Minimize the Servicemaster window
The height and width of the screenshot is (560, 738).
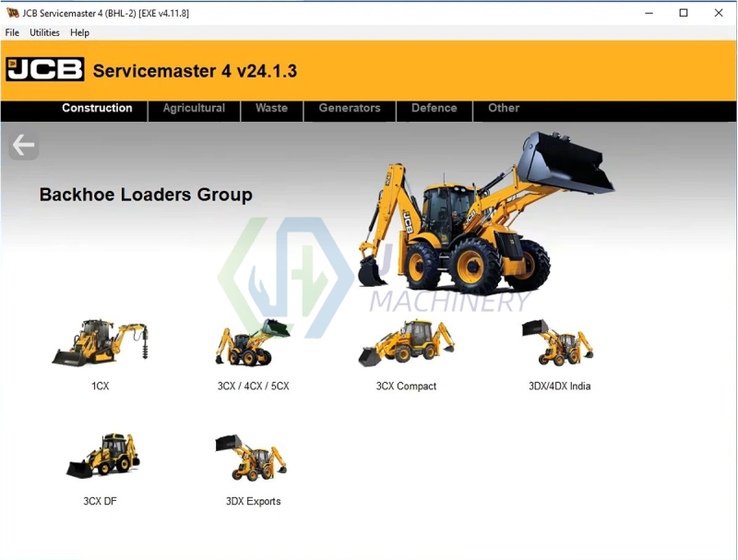pos(649,13)
